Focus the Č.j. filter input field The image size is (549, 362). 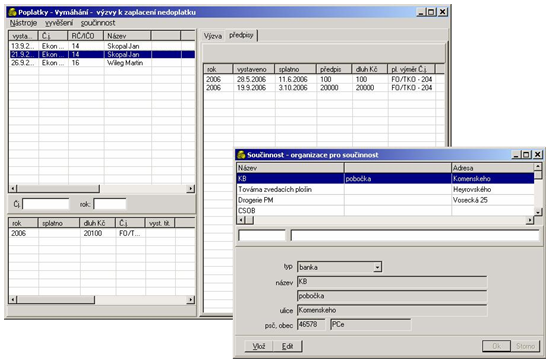click(x=46, y=204)
